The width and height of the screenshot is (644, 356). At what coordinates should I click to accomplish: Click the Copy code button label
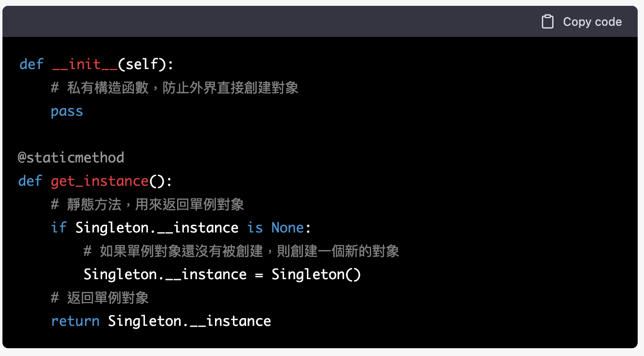(592, 22)
